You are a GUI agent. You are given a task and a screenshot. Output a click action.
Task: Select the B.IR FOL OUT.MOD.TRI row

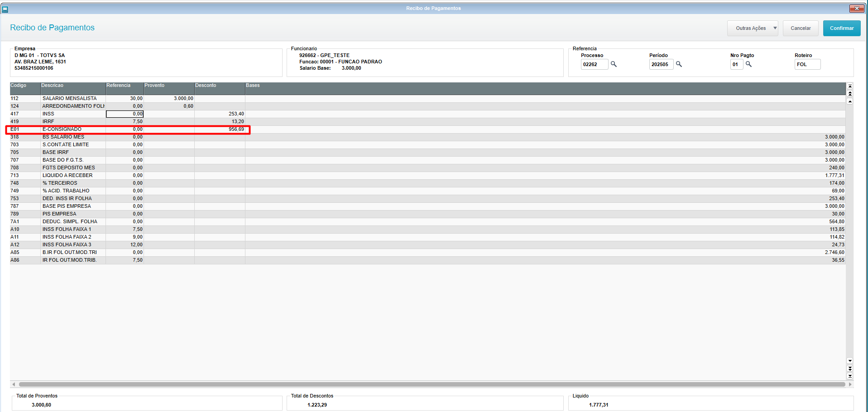point(427,252)
